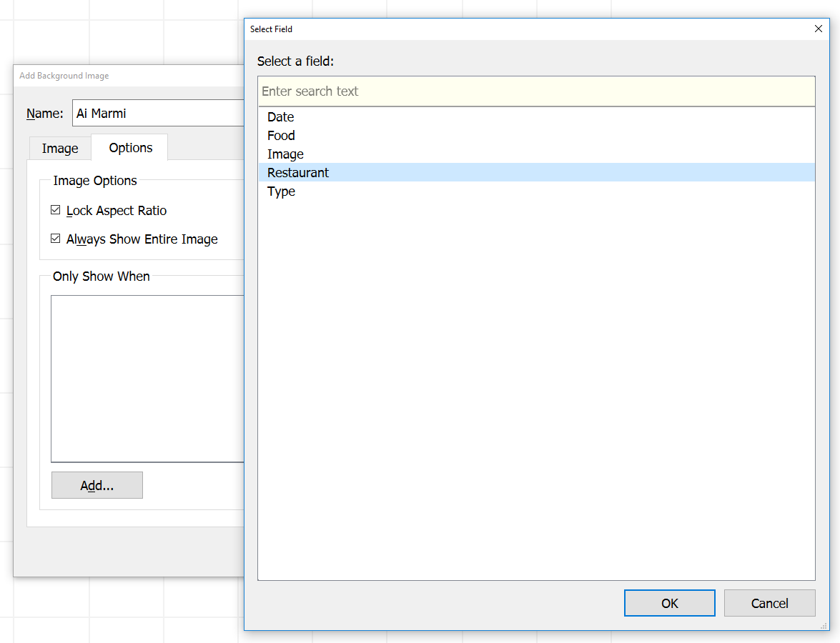This screenshot has width=840, height=643.
Task: Switch to the Options tab
Action: tap(129, 147)
